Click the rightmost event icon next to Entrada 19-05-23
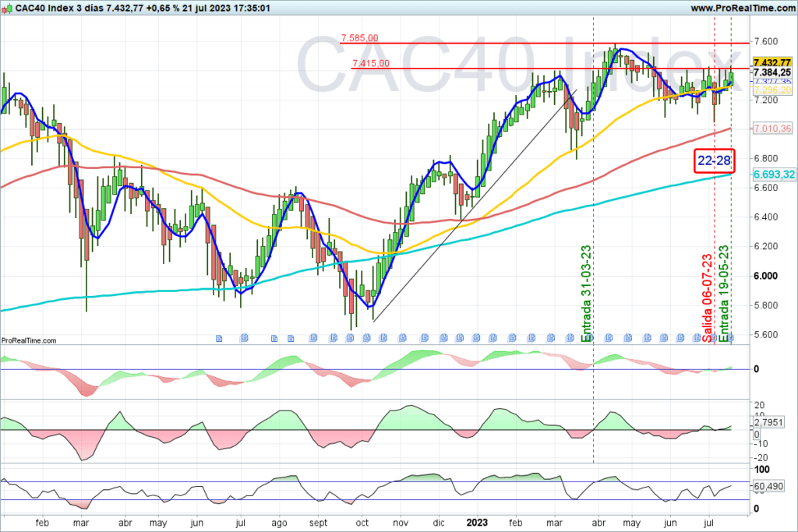 pyautogui.click(x=729, y=337)
